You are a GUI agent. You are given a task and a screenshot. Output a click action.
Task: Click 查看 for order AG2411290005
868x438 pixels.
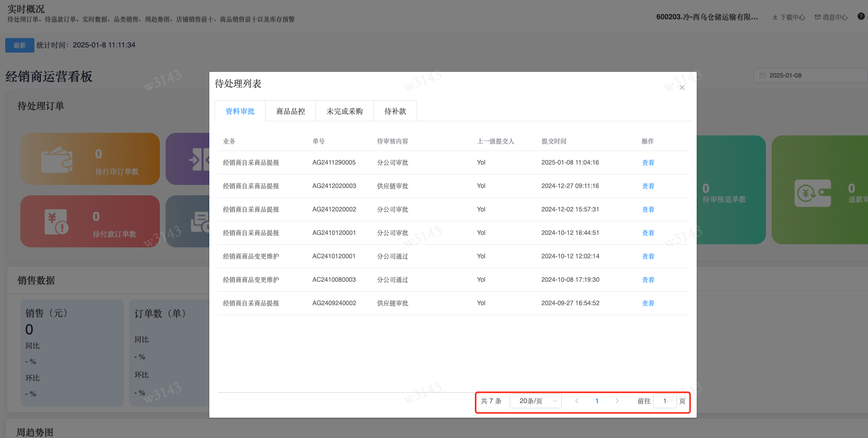click(x=648, y=162)
